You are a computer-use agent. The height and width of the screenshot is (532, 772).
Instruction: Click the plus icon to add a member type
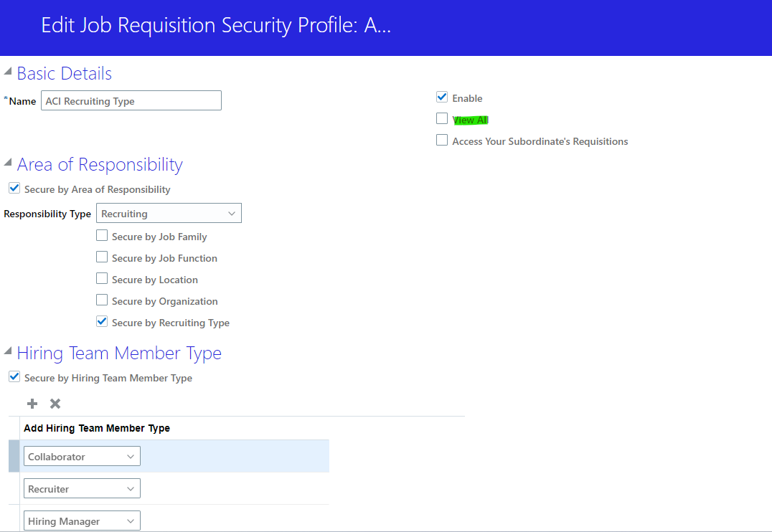pyautogui.click(x=32, y=403)
